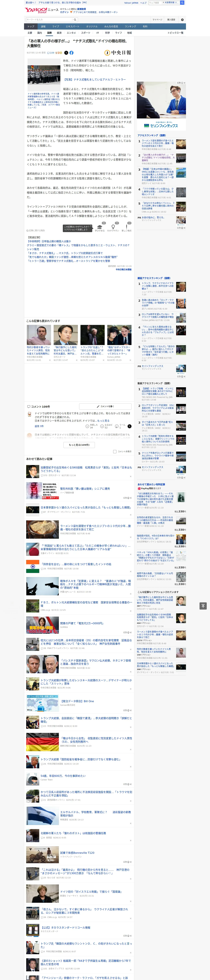Share article on X icon under headline
The width and height of the screenshot is (210, 980).
tap(66, 53)
